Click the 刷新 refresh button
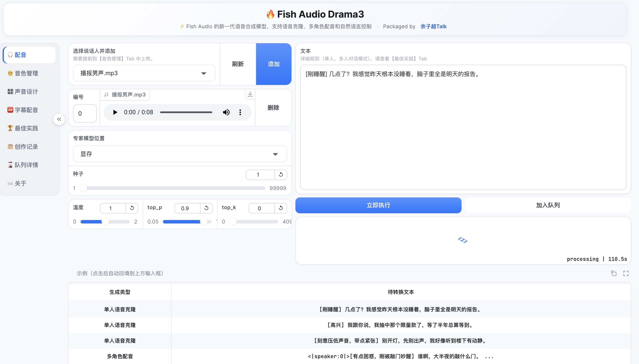This screenshot has width=639, height=364. [238, 64]
